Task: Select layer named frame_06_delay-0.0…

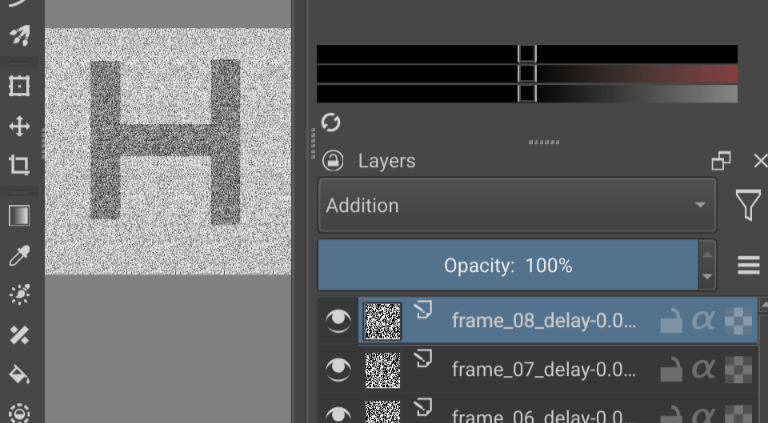Action: click(544, 416)
